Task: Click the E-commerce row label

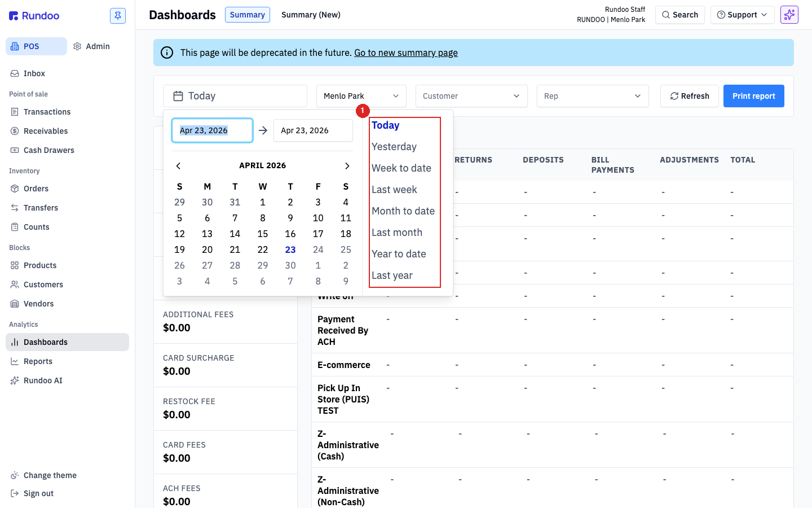Action: click(x=344, y=365)
